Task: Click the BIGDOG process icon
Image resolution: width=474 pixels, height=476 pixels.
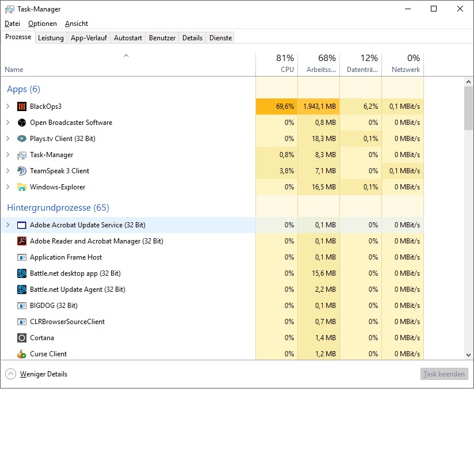Action: tap(21, 306)
